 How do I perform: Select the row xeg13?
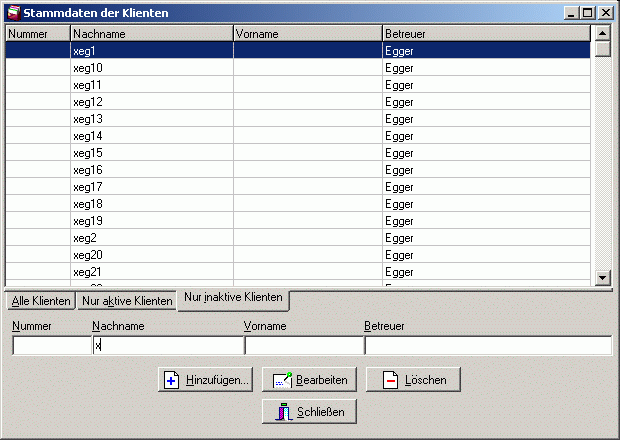[298, 119]
